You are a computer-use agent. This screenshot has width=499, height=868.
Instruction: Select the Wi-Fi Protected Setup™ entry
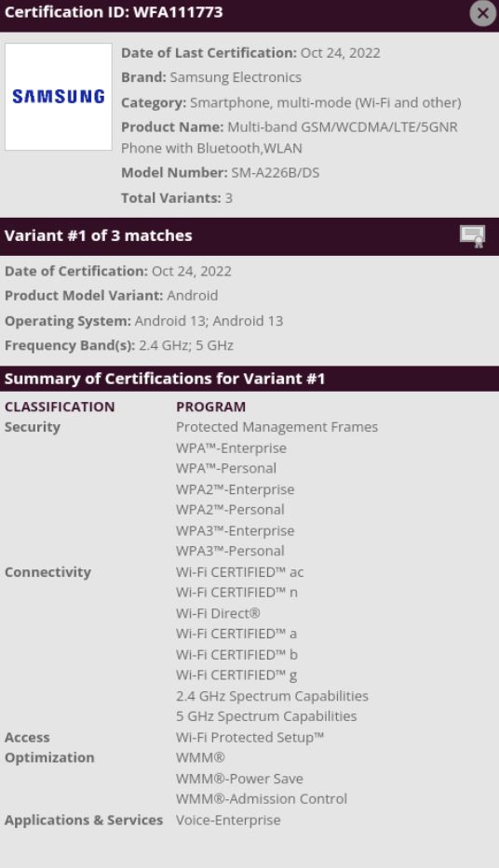249,738
